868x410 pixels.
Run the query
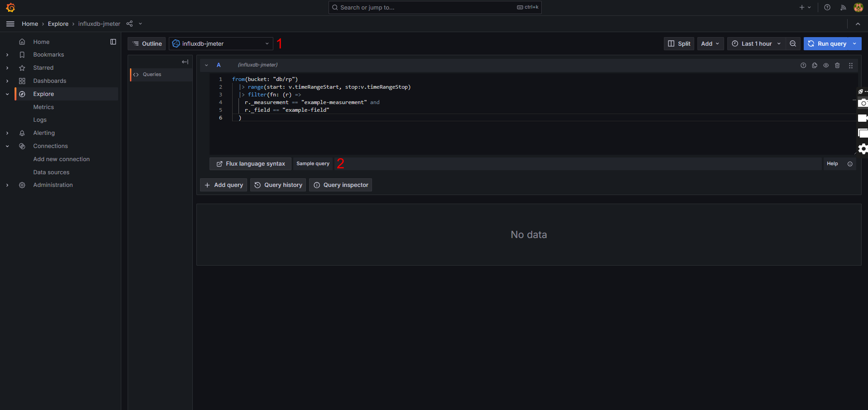(827, 43)
